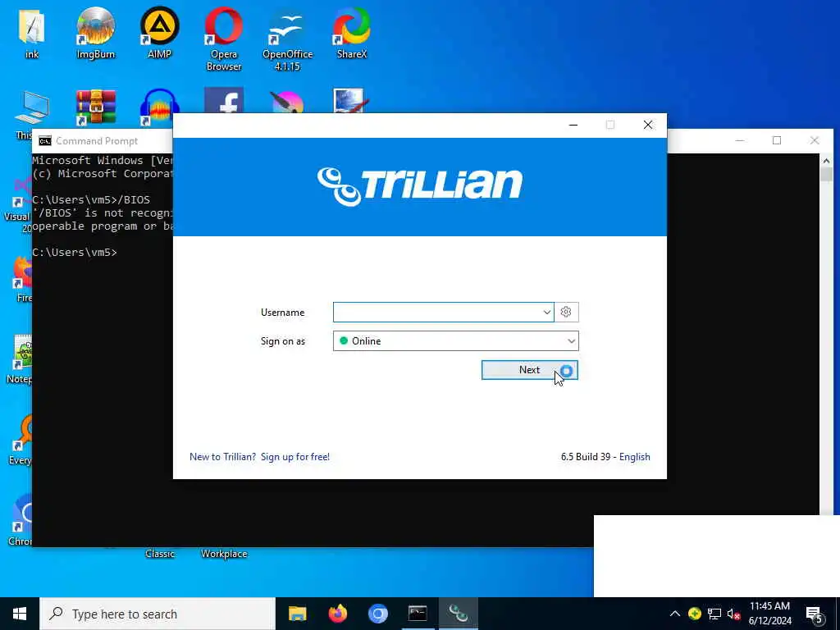The image size is (840, 630).
Task: Select the ShareX desktop icon
Action: (351, 33)
